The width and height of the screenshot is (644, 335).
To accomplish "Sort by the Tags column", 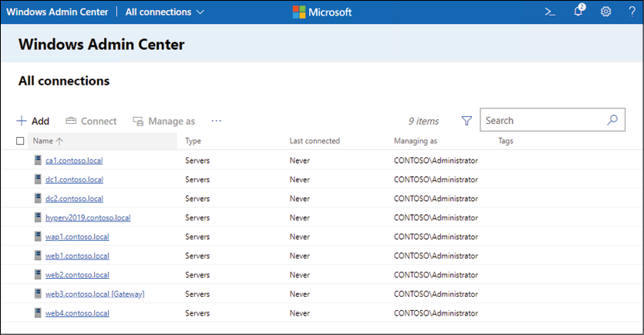I will tap(505, 141).
